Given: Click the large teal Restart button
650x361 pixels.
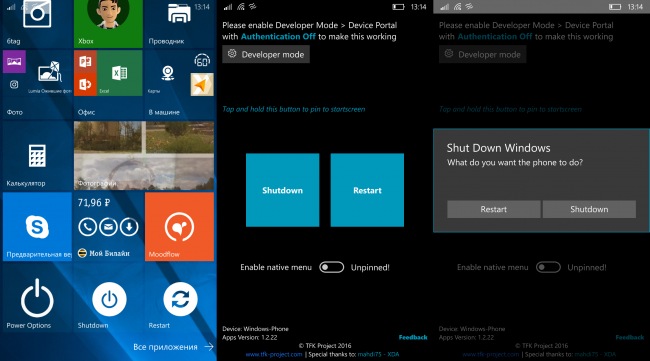Looking at the screenshot, I should tap(367, 190).
